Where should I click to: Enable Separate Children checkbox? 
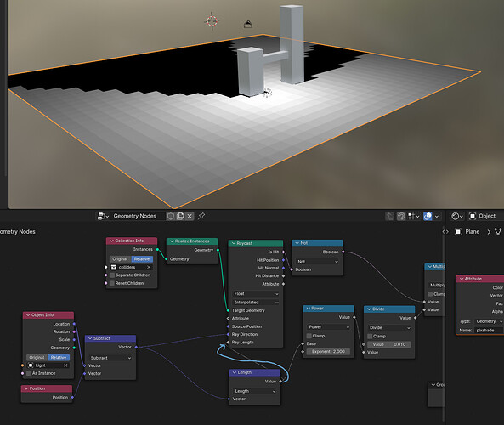click(112, 275)
